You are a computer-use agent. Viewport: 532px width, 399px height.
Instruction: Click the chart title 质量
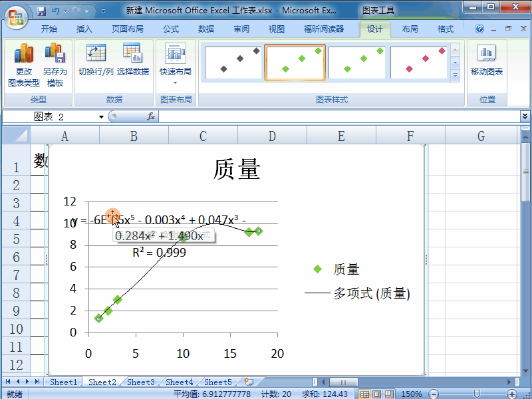pos(237,170)
